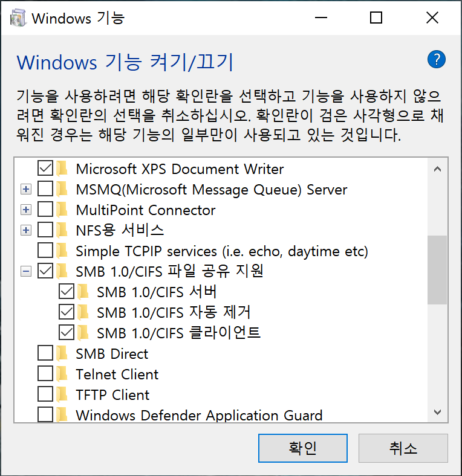Select the SMB 1.0/CIFS 클라이언트 label

click(178, 333)
